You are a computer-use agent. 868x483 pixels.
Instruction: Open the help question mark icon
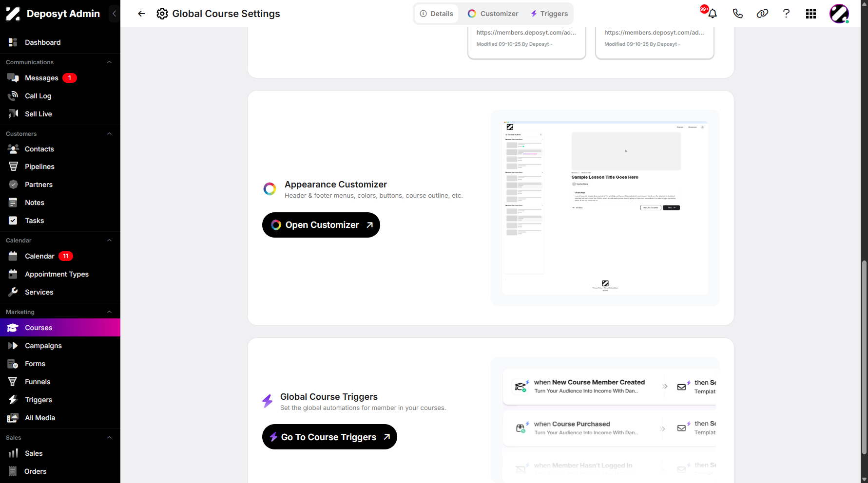pyautogui.click(x=786, y=14)
